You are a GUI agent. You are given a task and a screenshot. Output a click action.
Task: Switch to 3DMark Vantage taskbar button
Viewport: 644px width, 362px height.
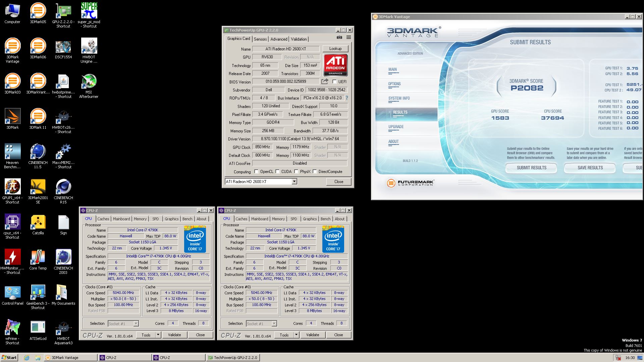70,358
